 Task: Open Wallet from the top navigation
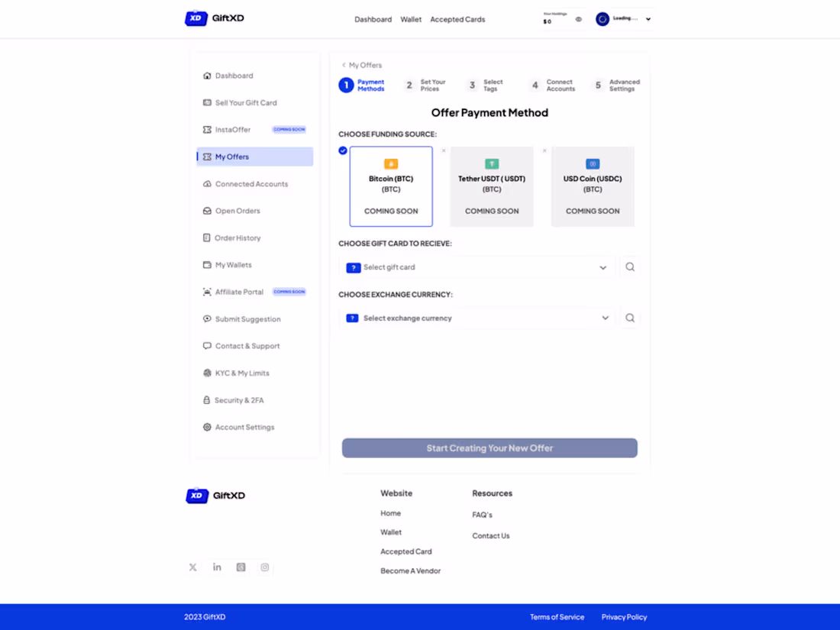[x=411, y=19]
